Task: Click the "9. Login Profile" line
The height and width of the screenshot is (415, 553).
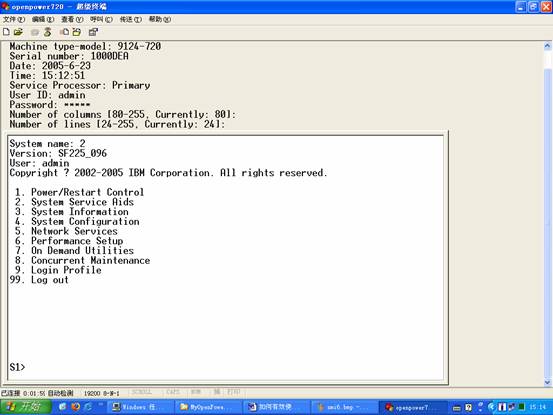Action: [x=58, y=270]
